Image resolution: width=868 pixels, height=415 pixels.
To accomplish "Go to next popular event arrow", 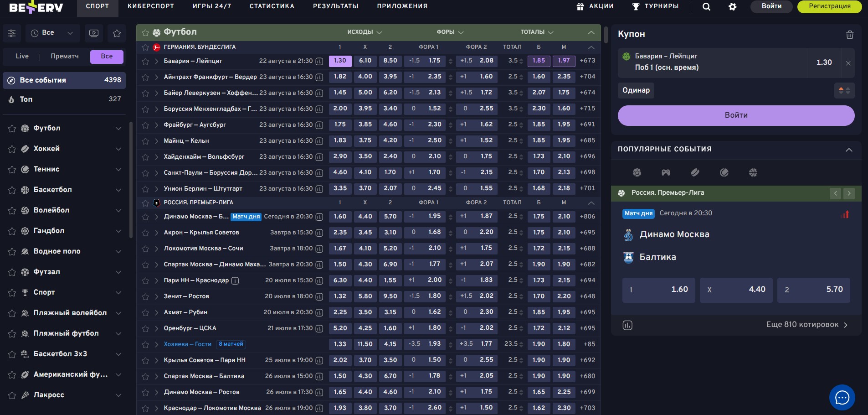I will pyautogui.click(x=849, y=193).
